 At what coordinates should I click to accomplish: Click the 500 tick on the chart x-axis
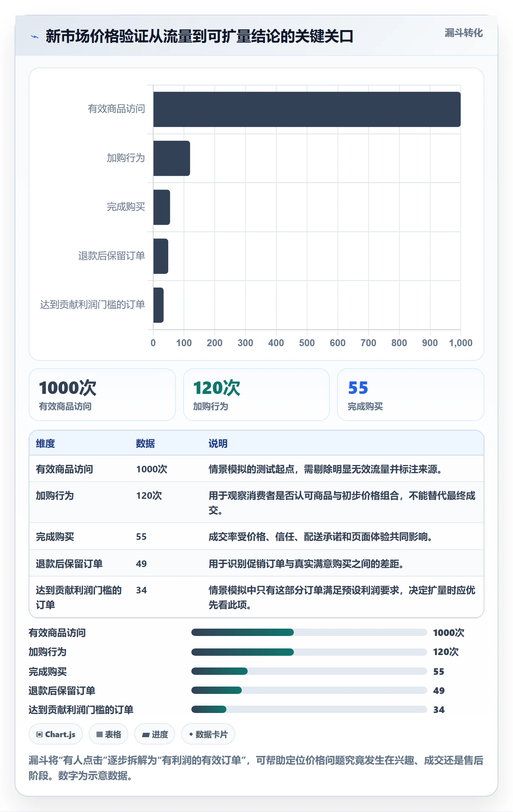coord(307,343)
